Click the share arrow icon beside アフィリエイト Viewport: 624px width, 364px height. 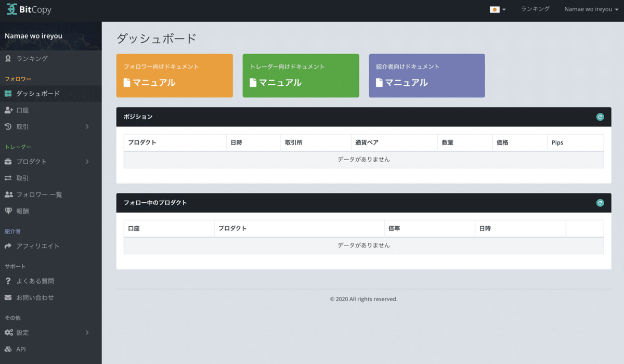(x=8, y=246)
